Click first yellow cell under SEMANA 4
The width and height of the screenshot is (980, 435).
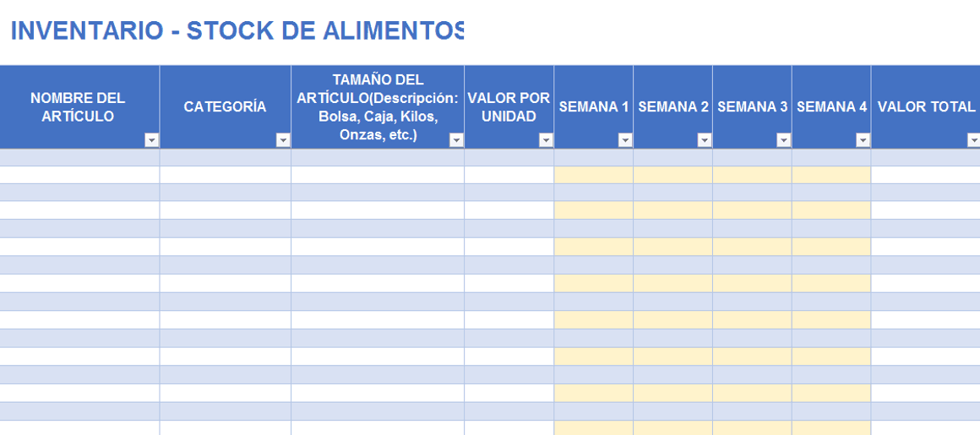pyautogui.click(x=831, y=175)
